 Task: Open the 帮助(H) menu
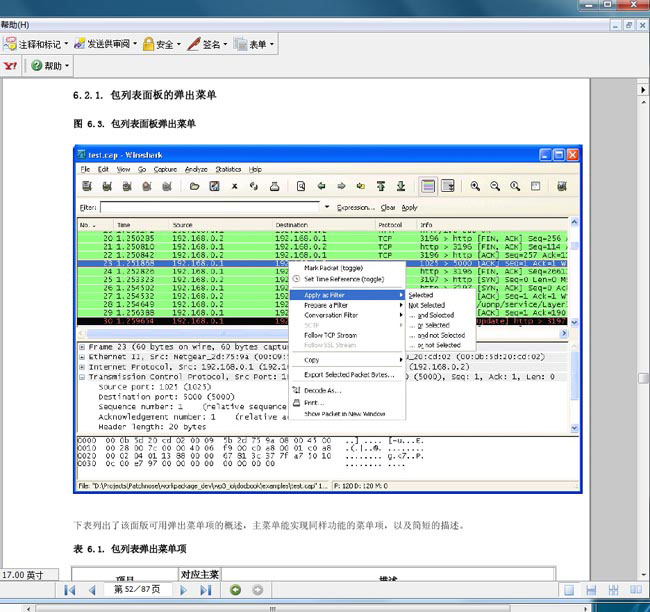pos(15,25)
